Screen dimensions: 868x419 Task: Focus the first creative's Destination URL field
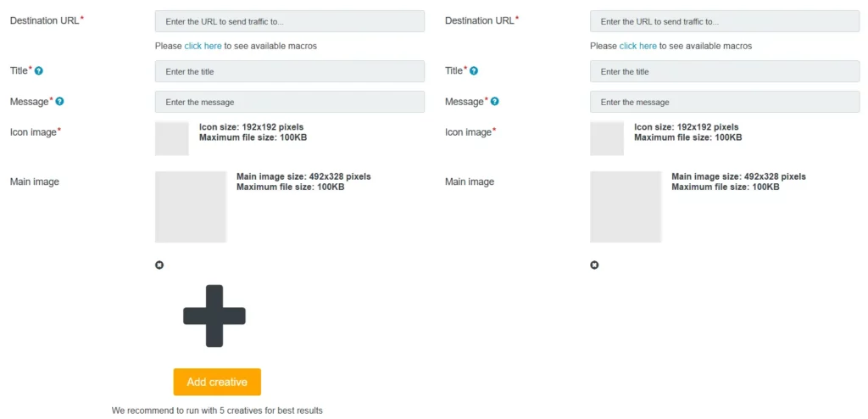pos(289,21)
